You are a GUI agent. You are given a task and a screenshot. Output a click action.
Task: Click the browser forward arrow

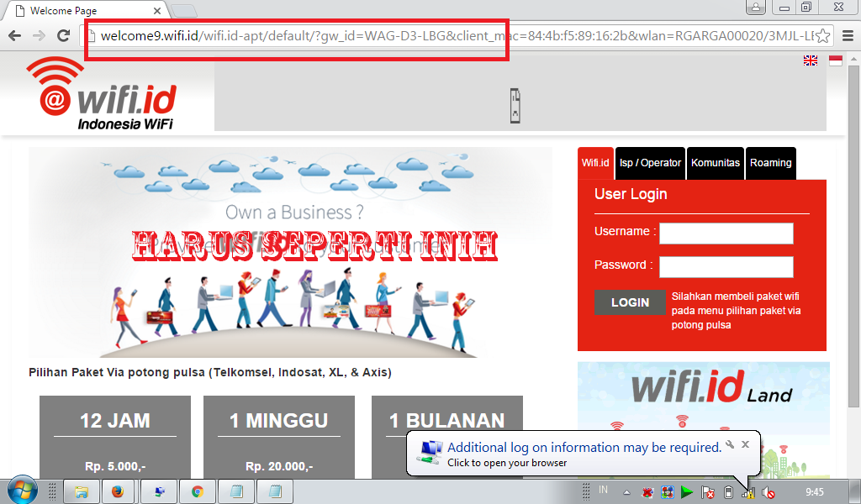[39, 35]
